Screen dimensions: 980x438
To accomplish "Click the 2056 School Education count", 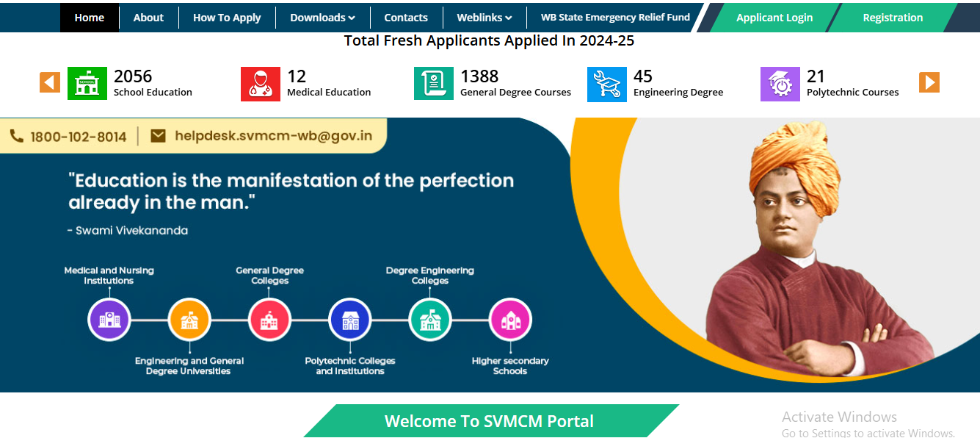I will tap(133, 76).
